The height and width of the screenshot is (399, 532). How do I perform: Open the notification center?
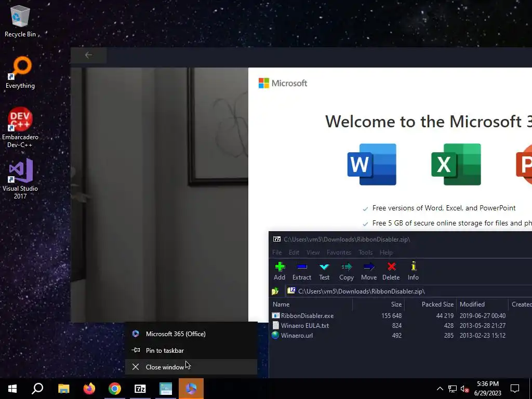[x=515, y=389]
